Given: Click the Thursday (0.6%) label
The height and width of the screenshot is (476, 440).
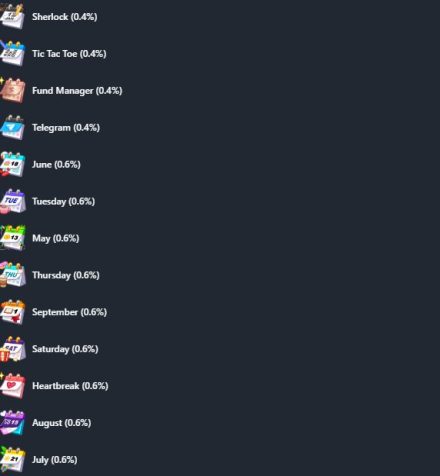Looking at the screenshot, I should click(66, 275).
